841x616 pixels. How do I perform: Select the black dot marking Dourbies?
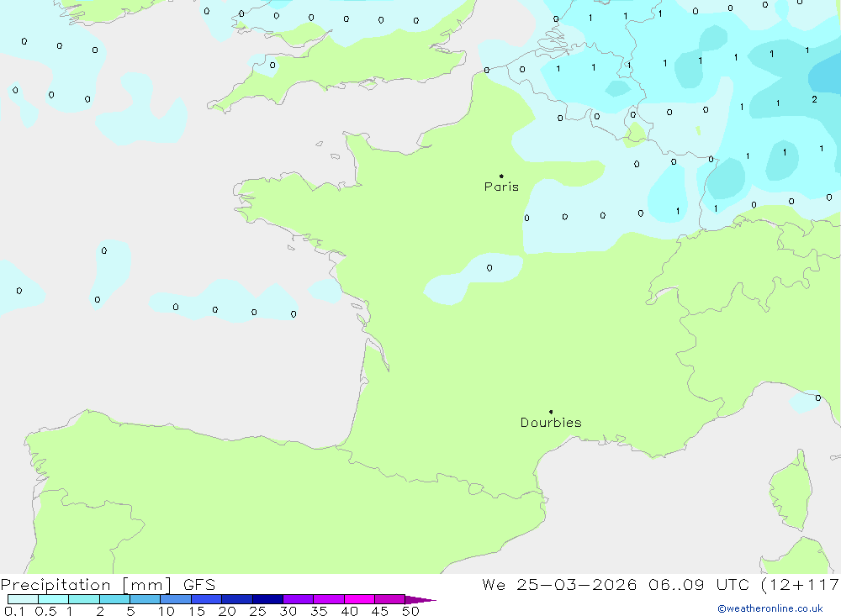point(551,412)
